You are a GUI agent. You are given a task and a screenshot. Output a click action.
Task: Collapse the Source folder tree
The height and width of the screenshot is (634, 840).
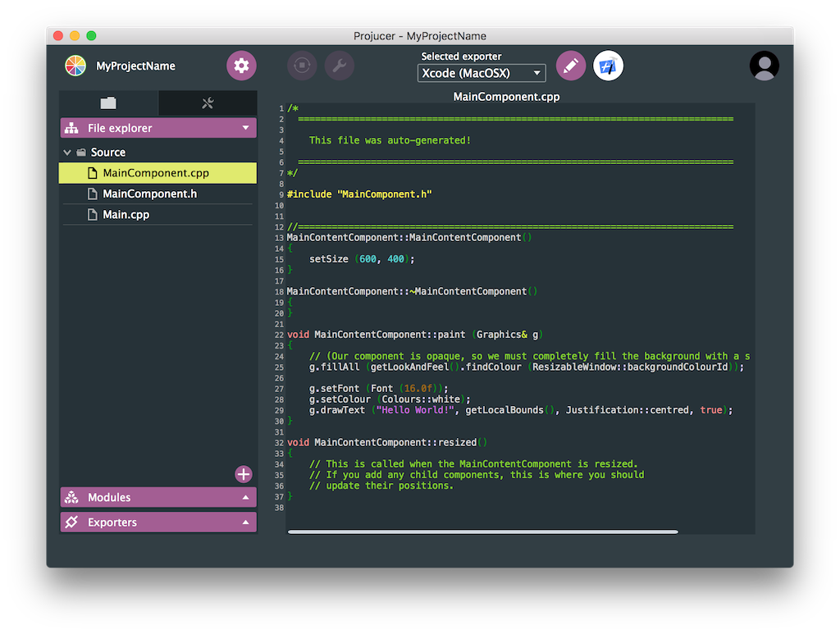click(67, 153)
